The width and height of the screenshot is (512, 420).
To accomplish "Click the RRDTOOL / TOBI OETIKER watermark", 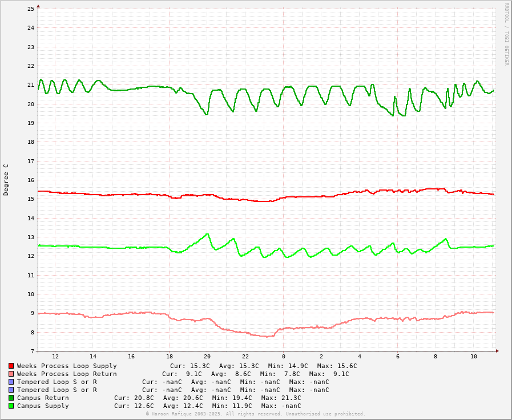I will click(506, 34).
